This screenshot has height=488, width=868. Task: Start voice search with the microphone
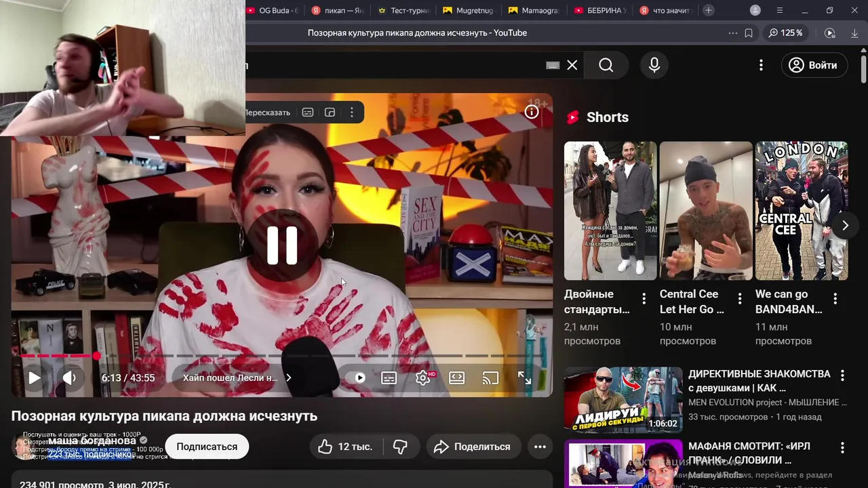click(x=654, y=65)
